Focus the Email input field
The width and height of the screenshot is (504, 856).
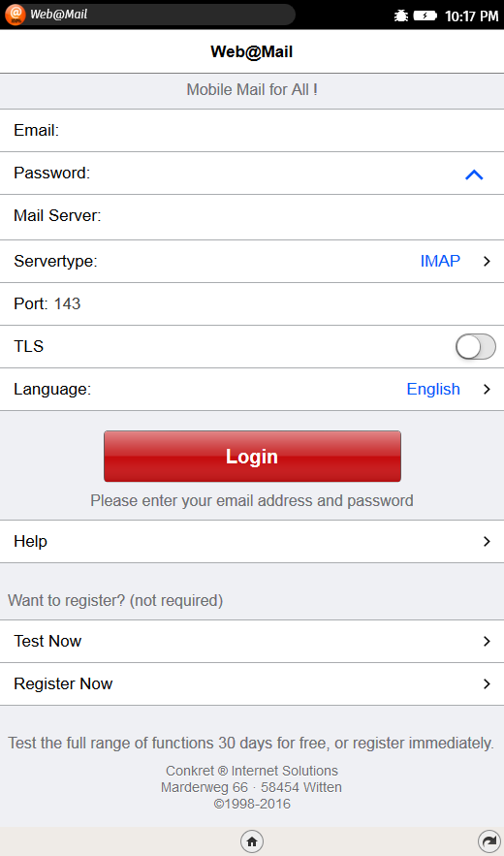pyautogui.click(x=252, y=131)
